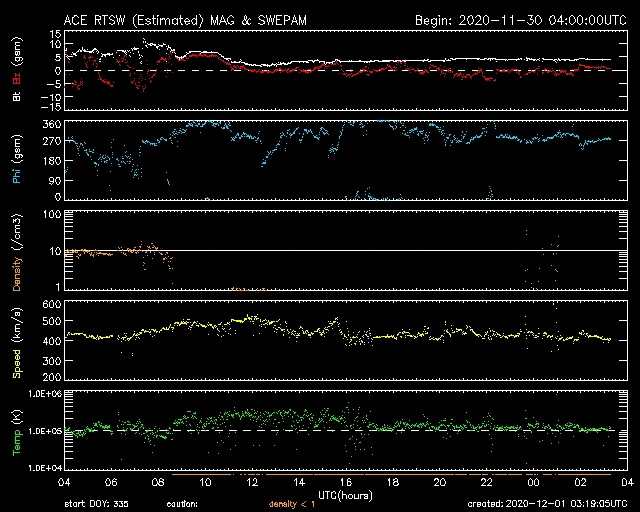Click the '5' tick on the Bt Bz axis
Viewport: 640px width, 512px height.
pyautogui.click(x=58, y=58)
